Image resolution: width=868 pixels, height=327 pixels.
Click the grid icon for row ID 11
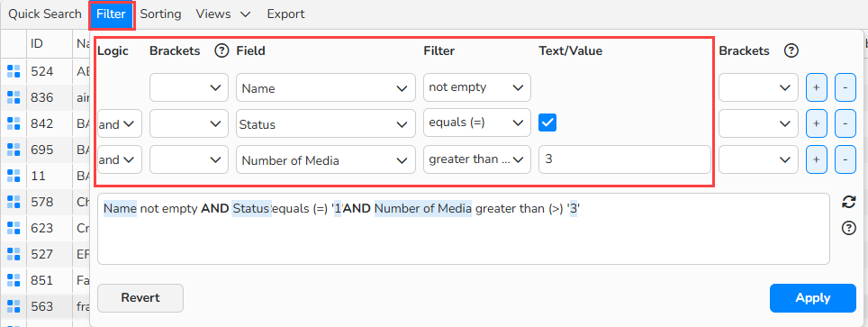[x=14, y=176]
